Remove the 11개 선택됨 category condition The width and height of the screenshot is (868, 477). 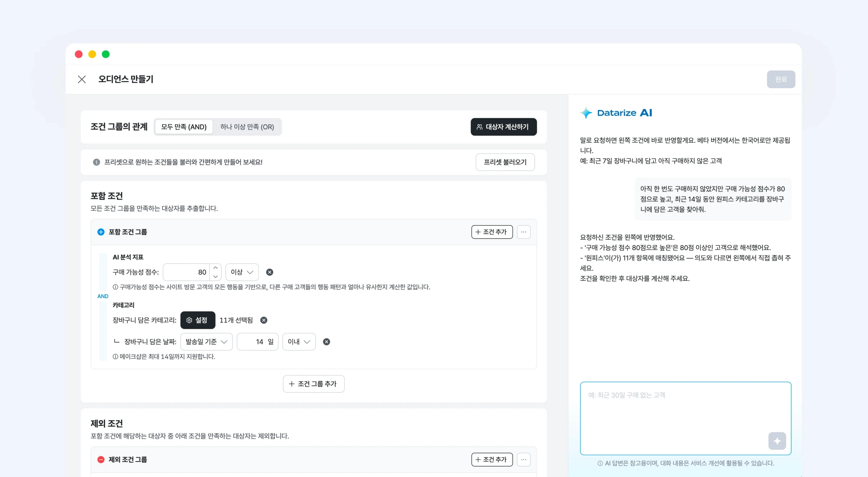coord(264,320)
